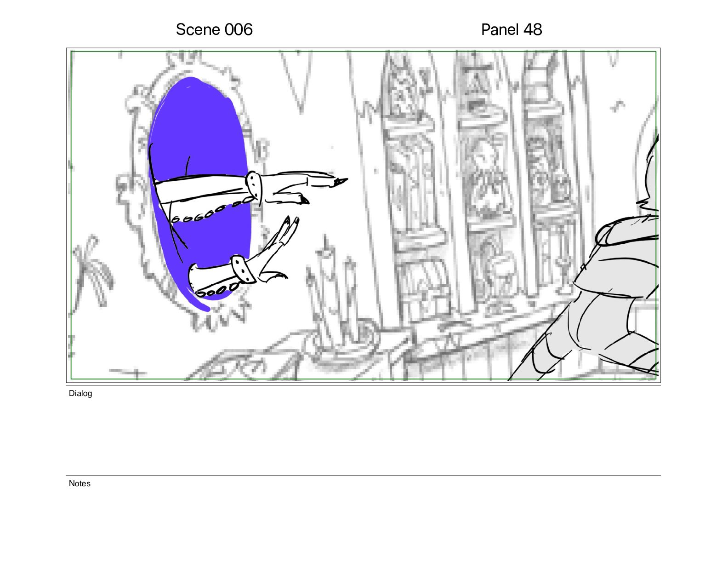Click the 'Scene 006' heading text
This screenshot has height=563, width=728.
pos(214,29)
